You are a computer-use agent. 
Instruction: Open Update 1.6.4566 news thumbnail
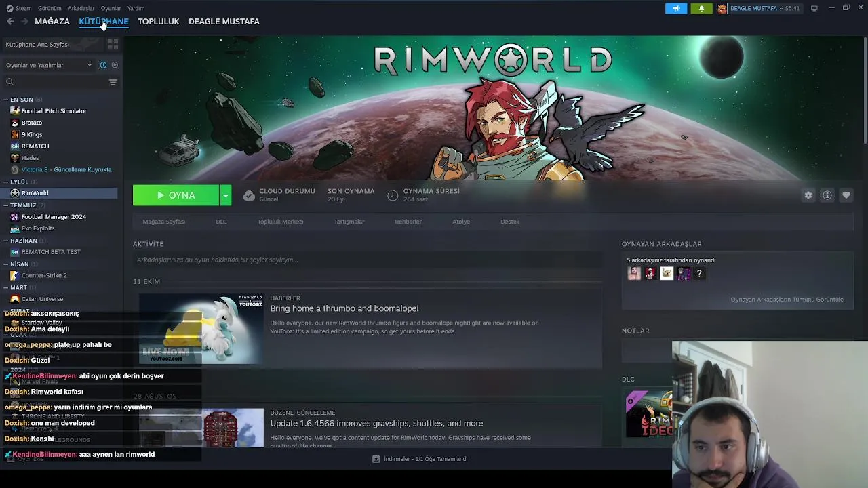tap(201, 427)
